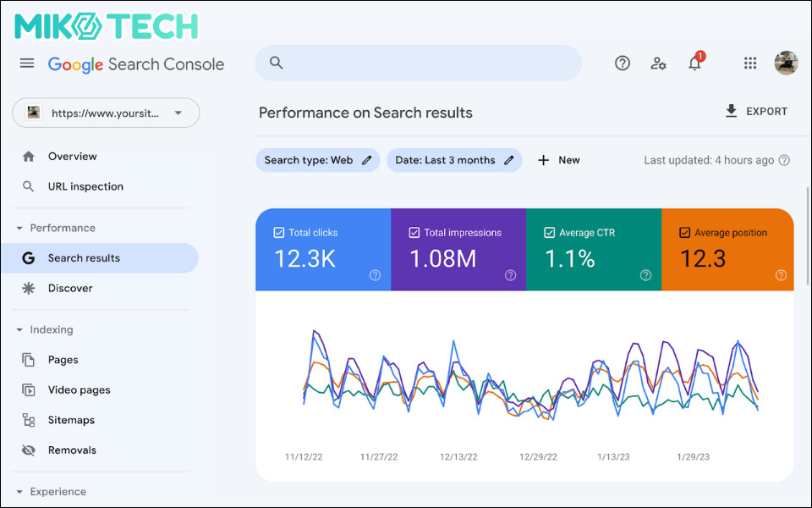Click the search magnifier icon

[x=276, y=63]
